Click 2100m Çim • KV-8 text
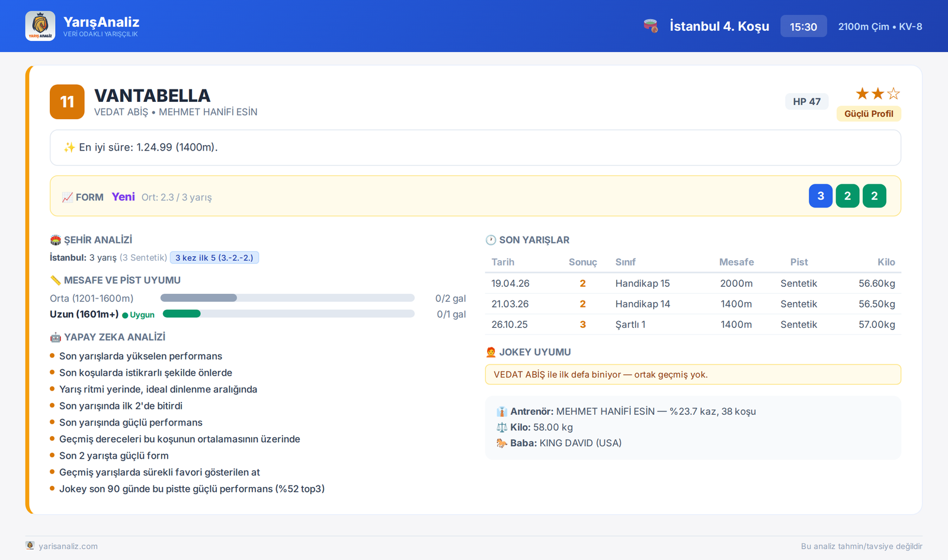The image size is (948, 560). click(880, 27)
